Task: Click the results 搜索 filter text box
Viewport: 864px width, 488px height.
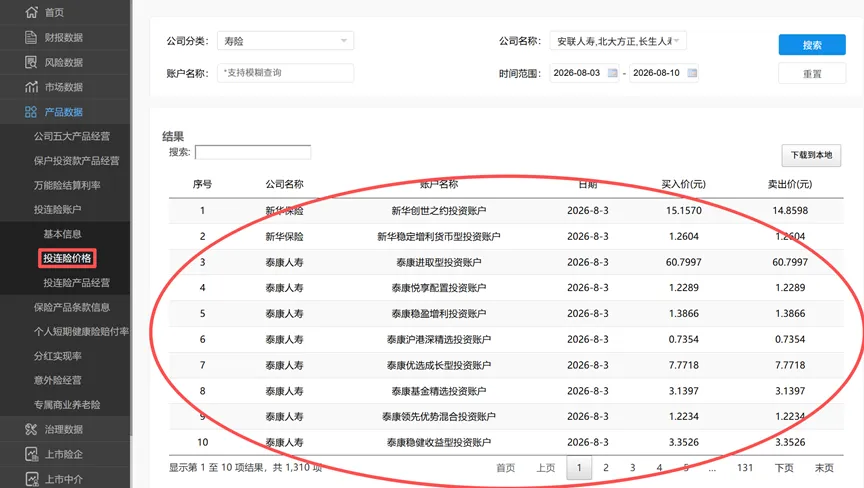Action: point(253,152)
